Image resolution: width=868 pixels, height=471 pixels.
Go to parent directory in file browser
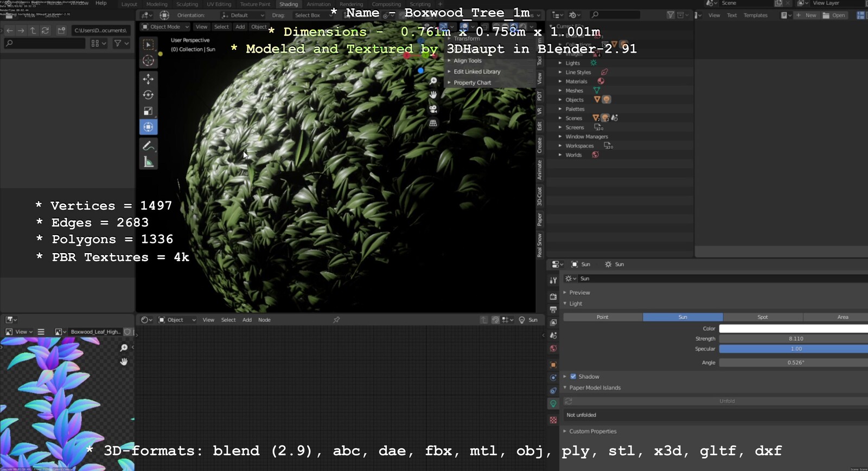tap(33, 30)
